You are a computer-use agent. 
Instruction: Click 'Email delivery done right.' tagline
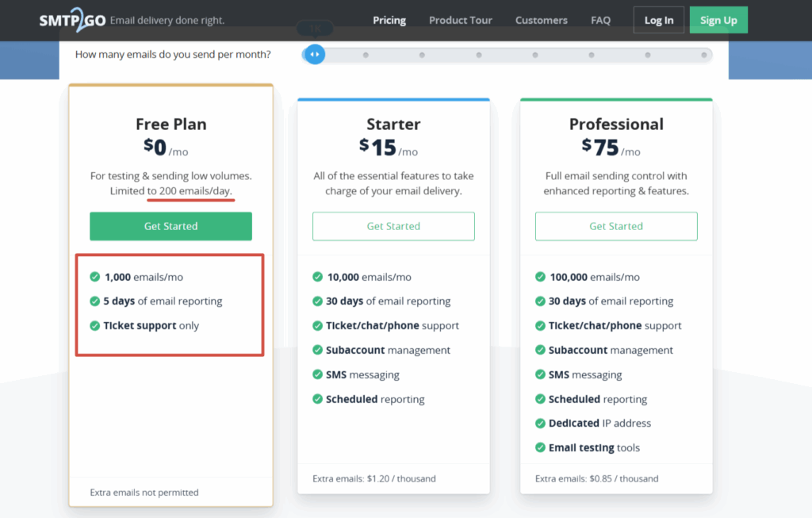(x=167, y=20)
